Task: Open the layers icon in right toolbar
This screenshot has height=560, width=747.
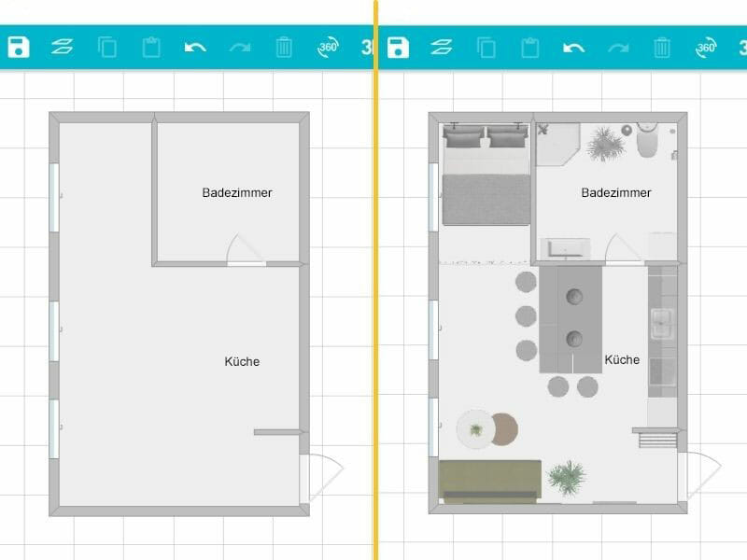Action: coord(441,48)
